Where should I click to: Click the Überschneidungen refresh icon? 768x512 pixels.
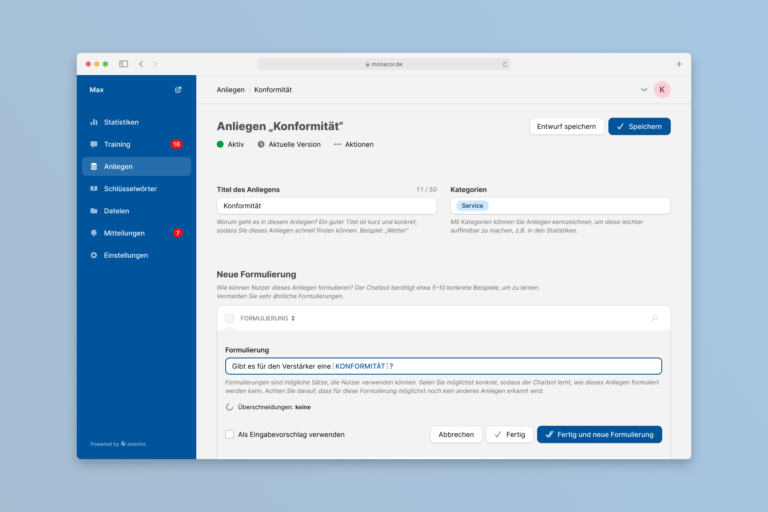[229, 407]
